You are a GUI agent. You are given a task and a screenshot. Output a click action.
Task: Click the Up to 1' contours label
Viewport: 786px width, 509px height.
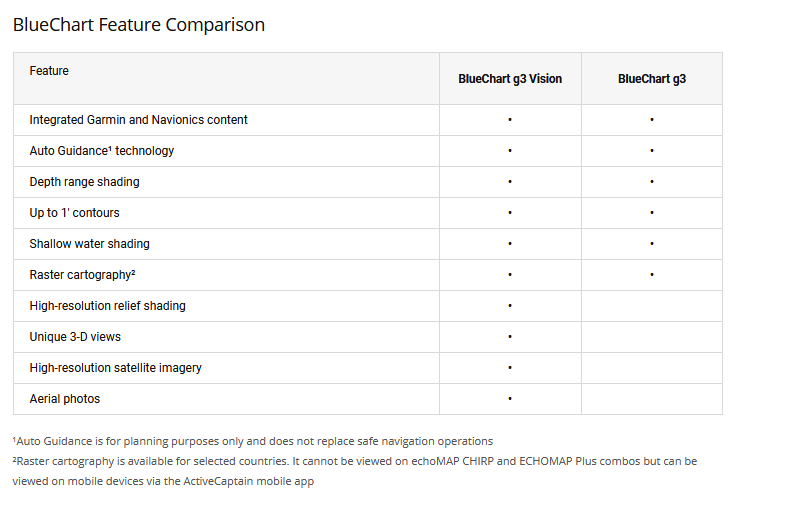pyautogui.click(x=74, y=213)
